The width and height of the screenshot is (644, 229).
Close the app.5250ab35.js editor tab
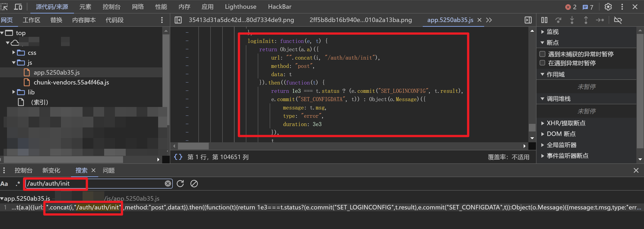(479, 20)
